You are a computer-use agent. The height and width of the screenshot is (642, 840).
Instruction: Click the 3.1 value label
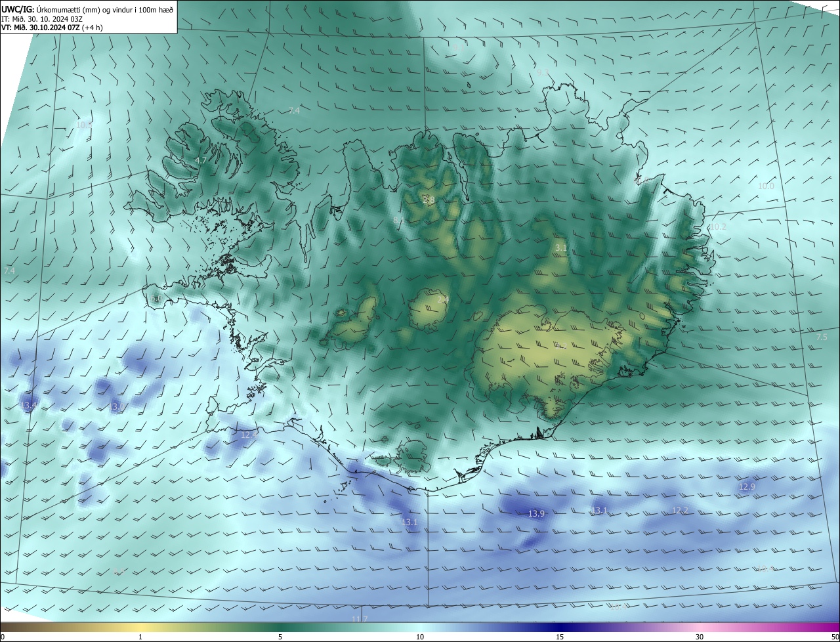[561, 247]
